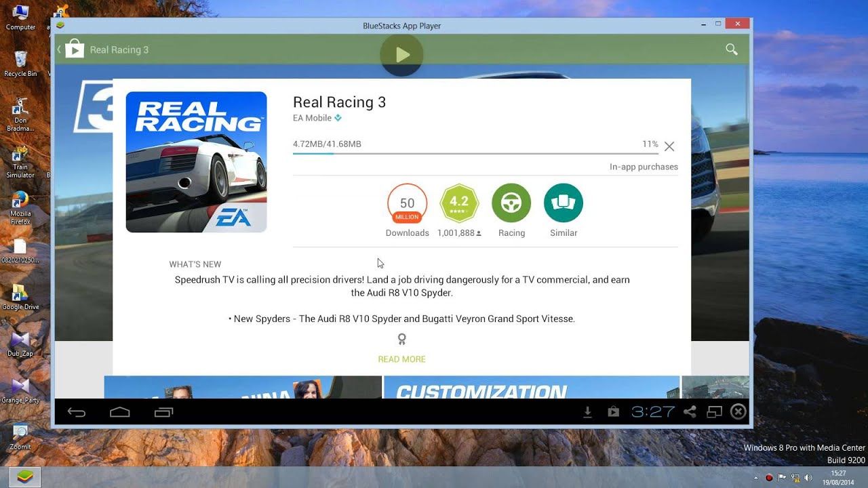Open the 50 Million Downloads badge
Screen dimensions: 868x488
[408, 203]
